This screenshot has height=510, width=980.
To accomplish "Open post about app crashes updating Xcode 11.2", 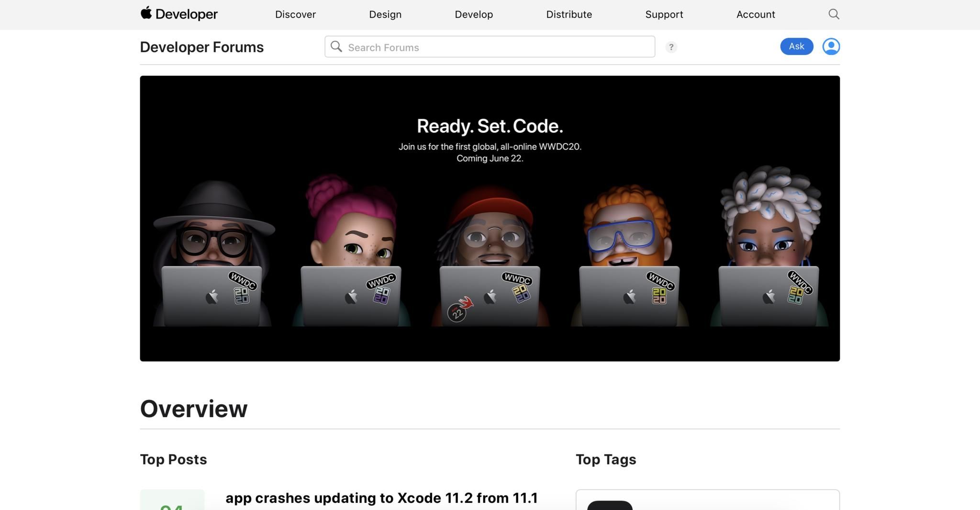I will coord(382,498).
